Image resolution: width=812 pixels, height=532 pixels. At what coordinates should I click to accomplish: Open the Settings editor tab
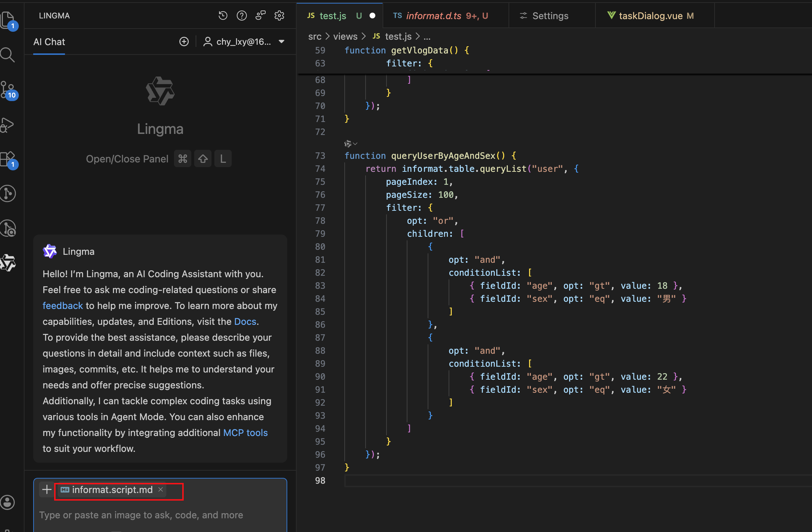coord(550,16)
